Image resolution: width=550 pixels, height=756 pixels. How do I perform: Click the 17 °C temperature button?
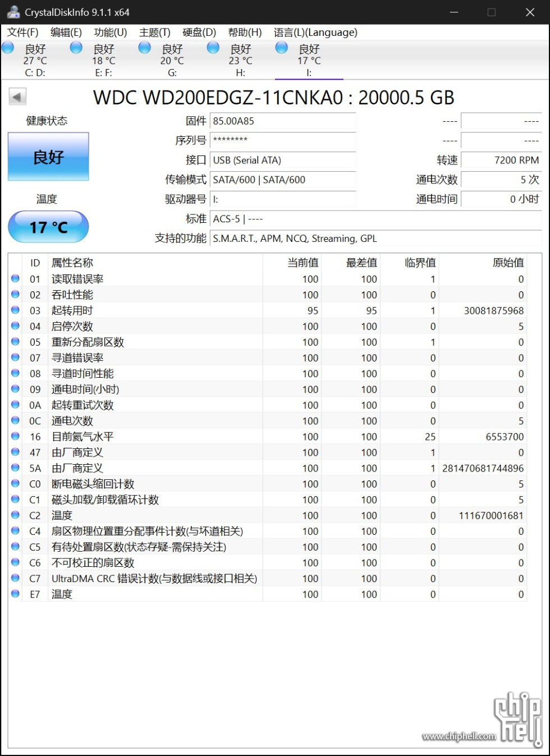click(48, 227)
